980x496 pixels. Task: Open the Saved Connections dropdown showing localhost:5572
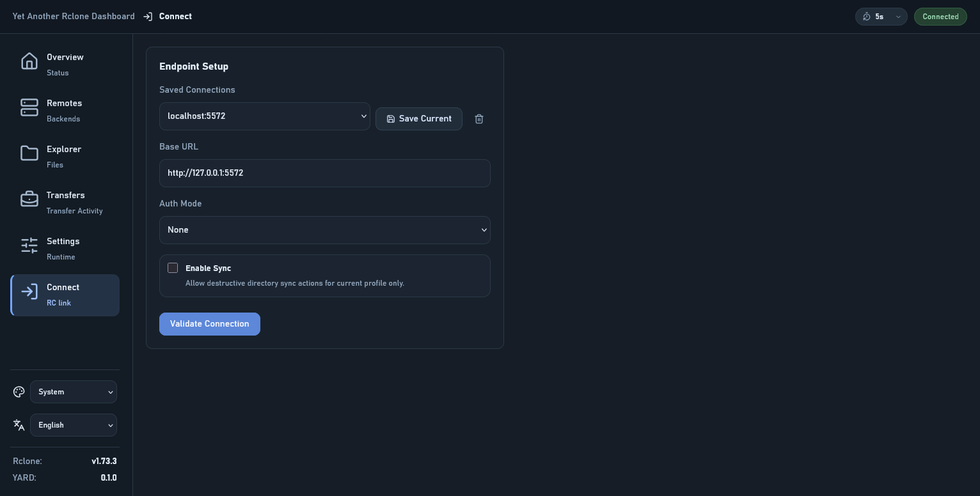point(265,116)
